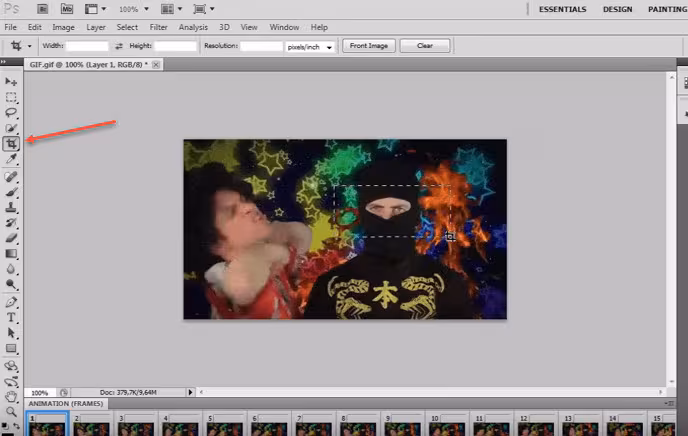This screenshot has width=688, height=436.
Task: Select the Blur tool
Action: [x=11, y=269]
